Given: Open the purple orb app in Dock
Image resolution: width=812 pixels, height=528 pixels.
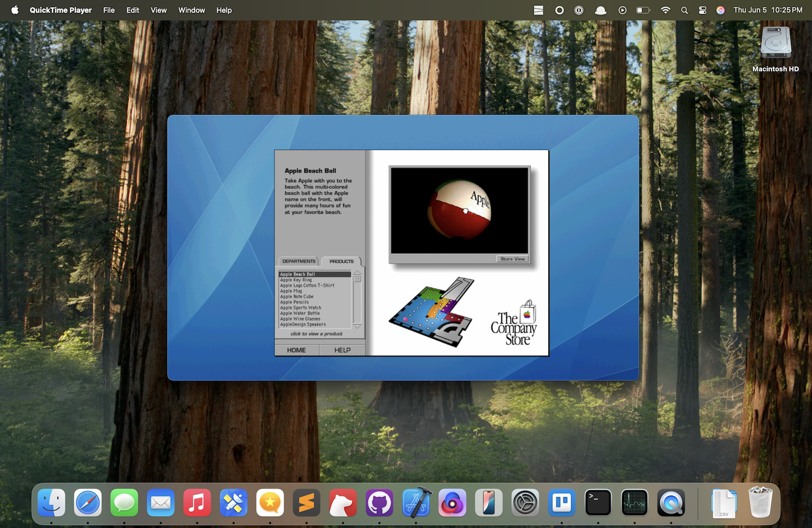Looking at the screenshot, I should point(452,503).
